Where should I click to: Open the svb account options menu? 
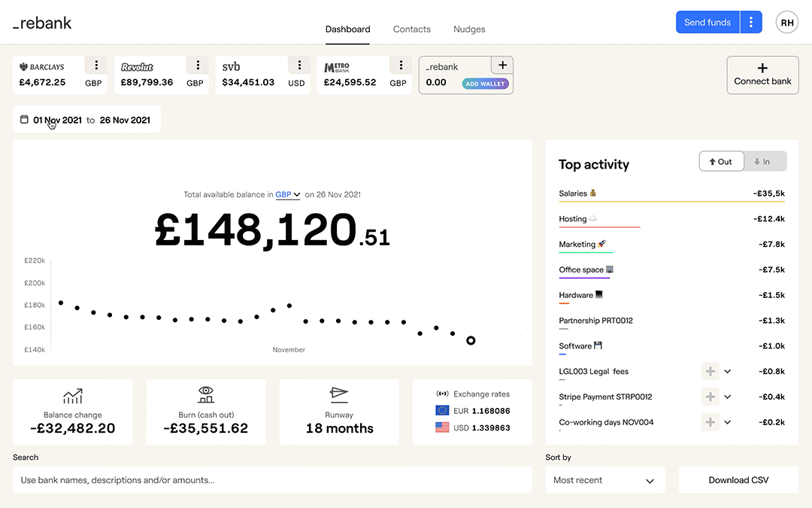click(x=299, y=65)
